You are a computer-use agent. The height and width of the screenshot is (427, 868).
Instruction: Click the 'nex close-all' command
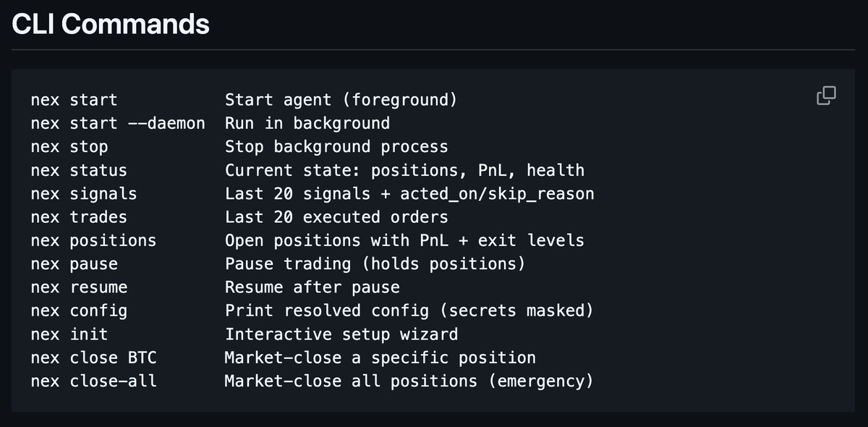point(93,381)
